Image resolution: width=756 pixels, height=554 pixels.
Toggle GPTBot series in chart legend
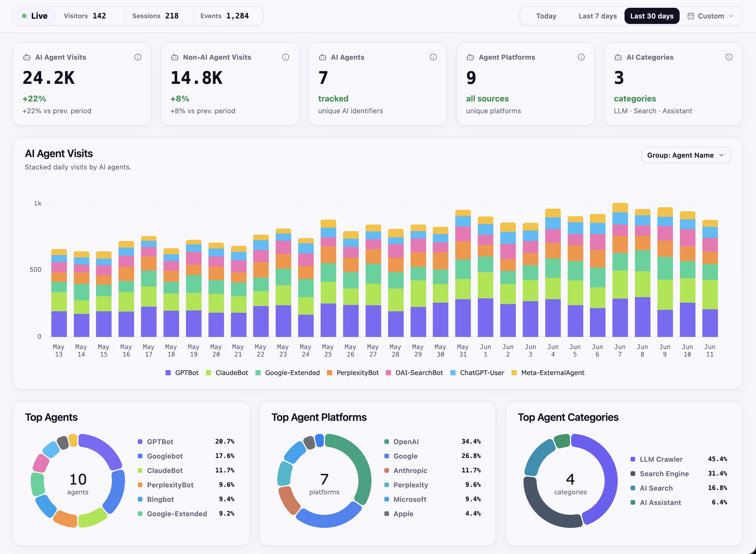182,373
